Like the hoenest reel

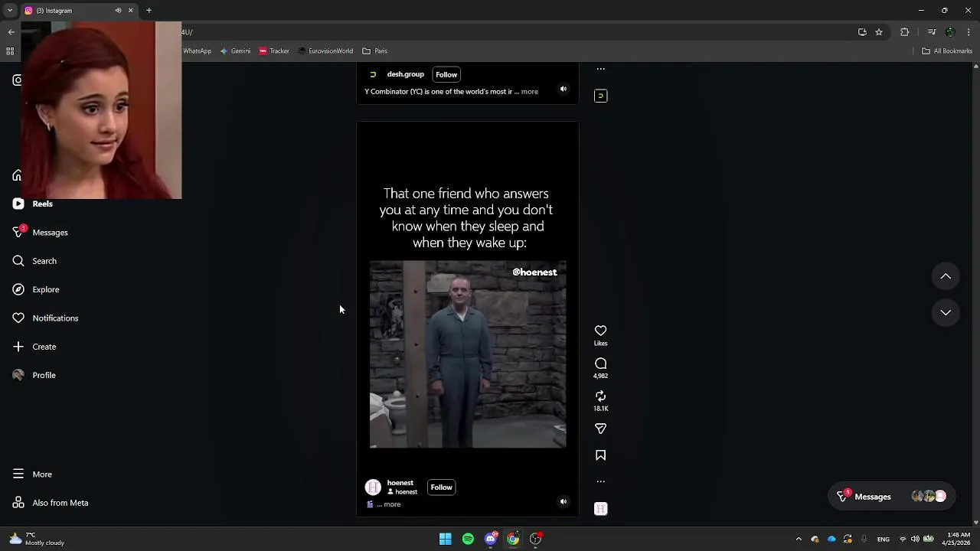tap(600, 331)
